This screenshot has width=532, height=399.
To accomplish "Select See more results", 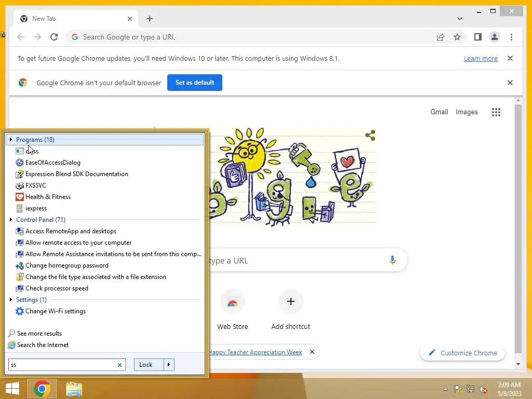I will [x=35, y=334].
